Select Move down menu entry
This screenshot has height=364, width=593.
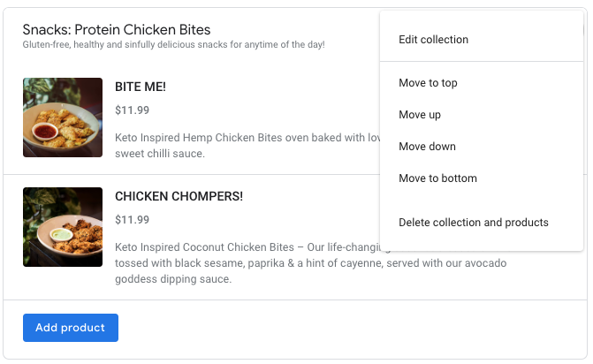click(x=427, y=147)
